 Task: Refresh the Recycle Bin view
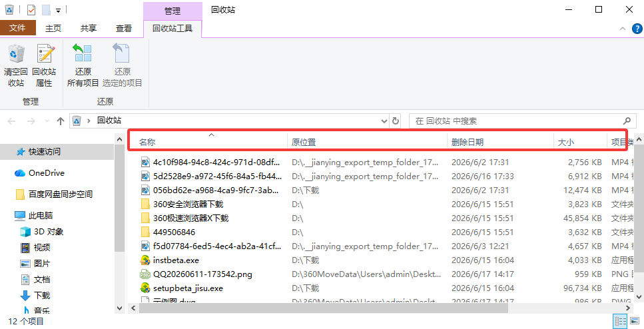pyautogui.click(x=396, y=121)
